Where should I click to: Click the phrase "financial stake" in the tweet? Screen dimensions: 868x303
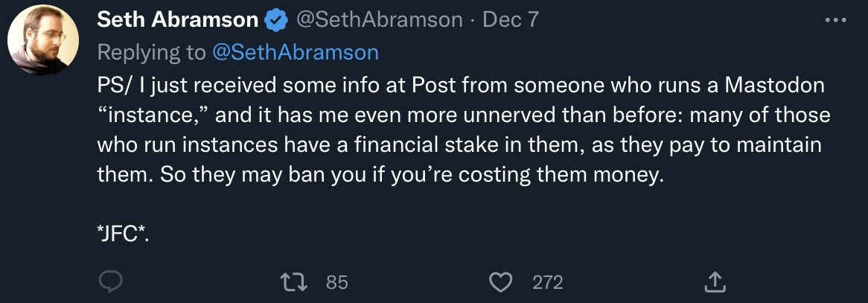421,145
